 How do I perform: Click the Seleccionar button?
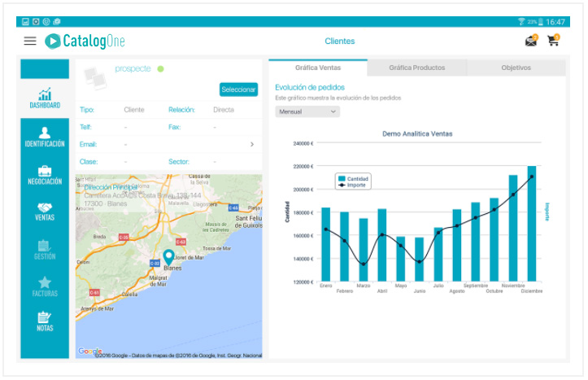pyautogui.click(x=238, y=90)
